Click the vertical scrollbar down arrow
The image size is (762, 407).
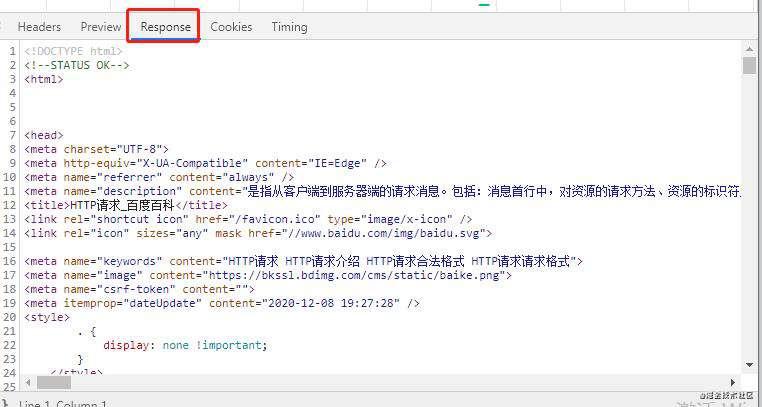749,364
